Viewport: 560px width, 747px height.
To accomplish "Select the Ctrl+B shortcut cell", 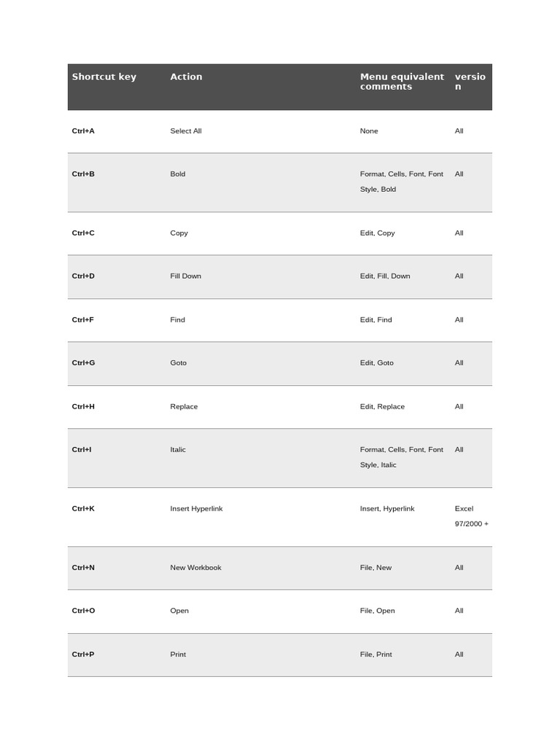I will [83, 174].
